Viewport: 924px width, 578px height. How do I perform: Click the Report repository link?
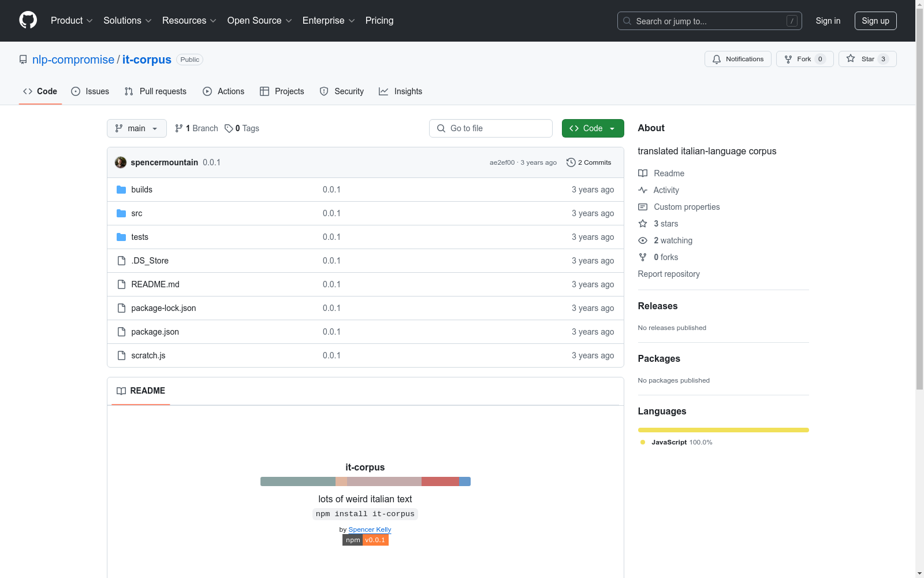[x=669, y=274]
